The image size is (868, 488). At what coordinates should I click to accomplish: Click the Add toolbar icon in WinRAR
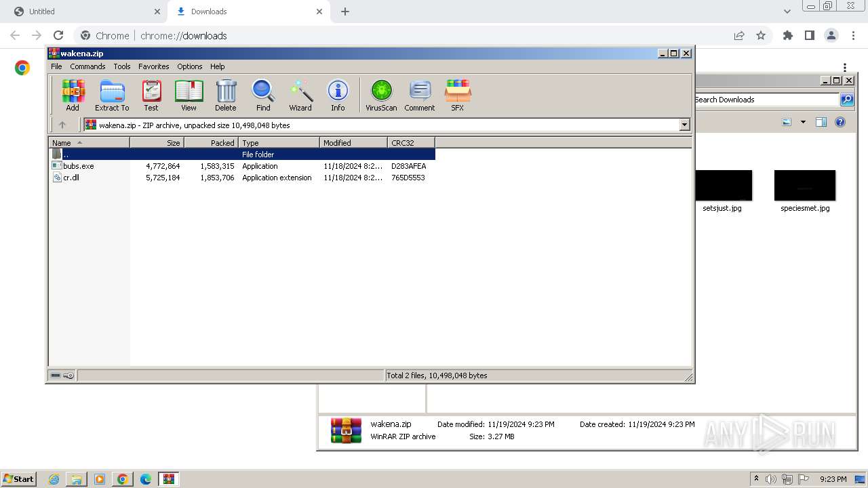[x=73, y=95]
